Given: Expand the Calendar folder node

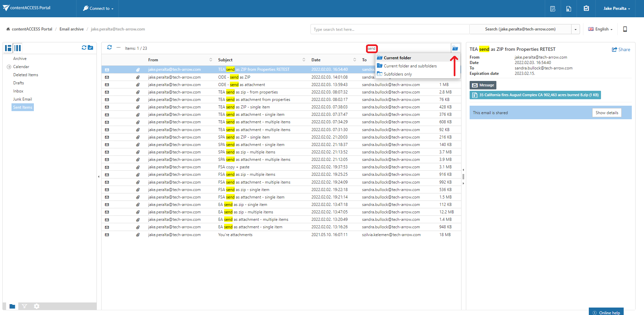Looking at the screenshot, I should click(9, 67).
